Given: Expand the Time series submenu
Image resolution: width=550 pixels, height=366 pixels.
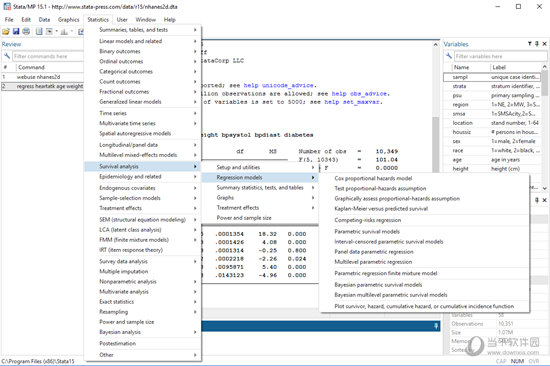Looking at the screenshot, I should (143, 113).
